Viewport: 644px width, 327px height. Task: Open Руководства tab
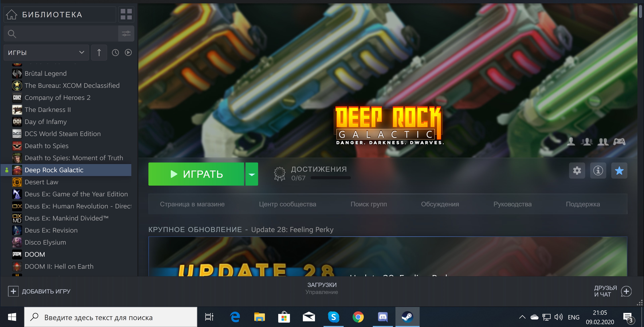click(x=512, y=204)
